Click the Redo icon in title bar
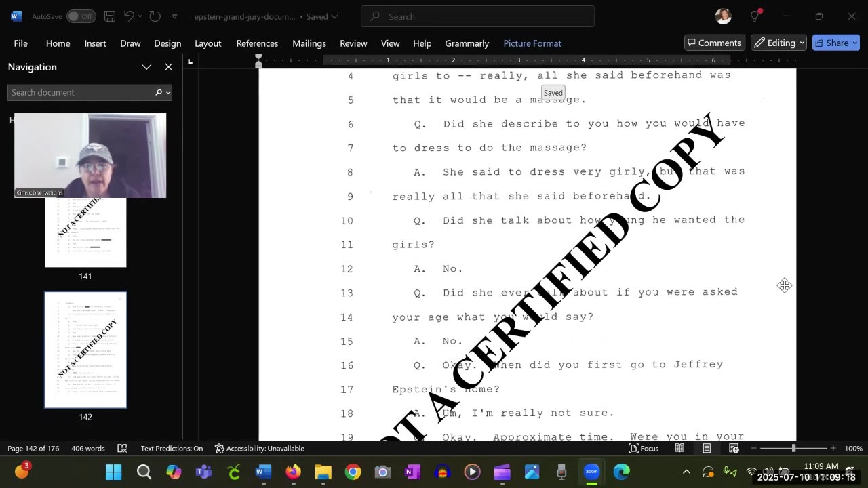 coord(155,16)
